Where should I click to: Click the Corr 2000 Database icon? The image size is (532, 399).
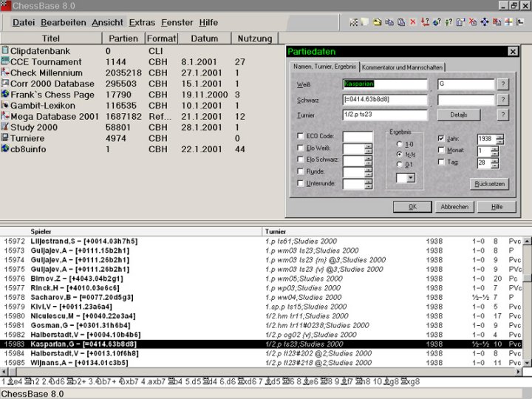click(5, 83)
